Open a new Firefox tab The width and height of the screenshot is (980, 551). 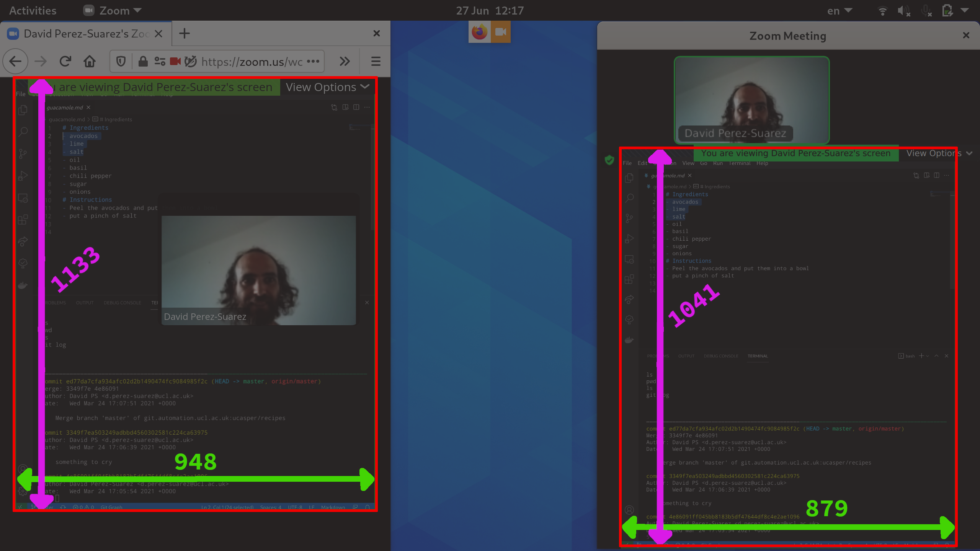185,34
